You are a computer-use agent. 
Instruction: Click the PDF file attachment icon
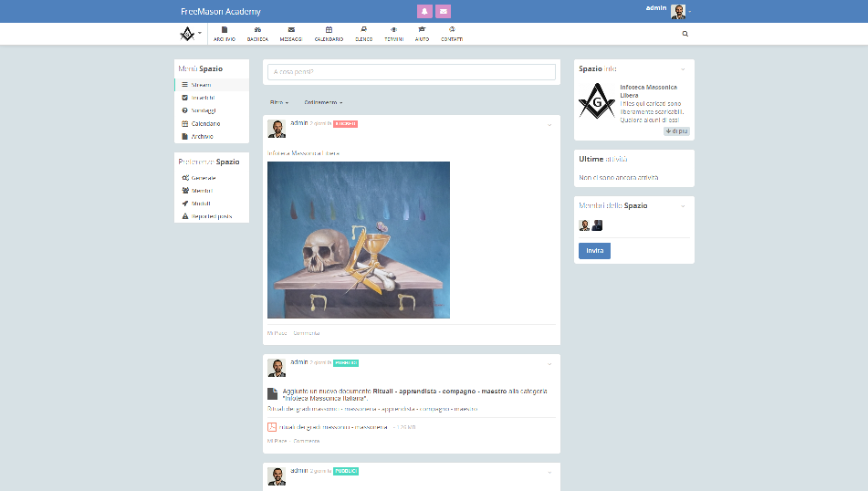coord(272,427)
